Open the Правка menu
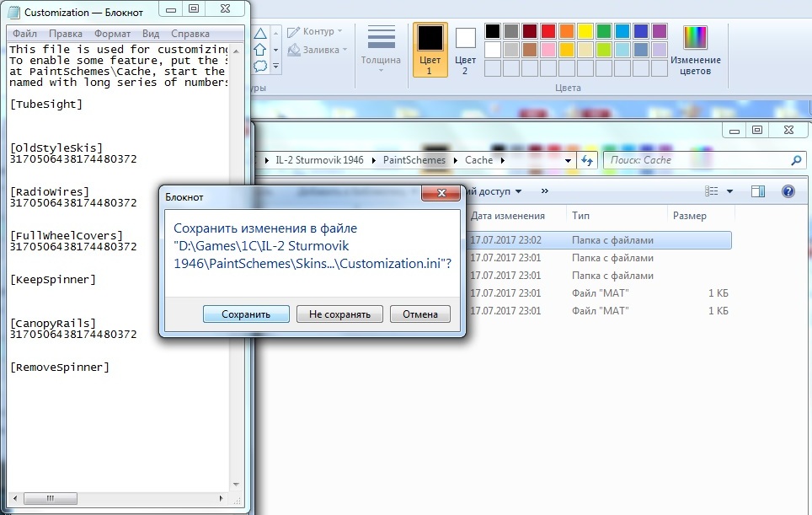This screenshot has height=515, width=812. (x=65, y=34)
